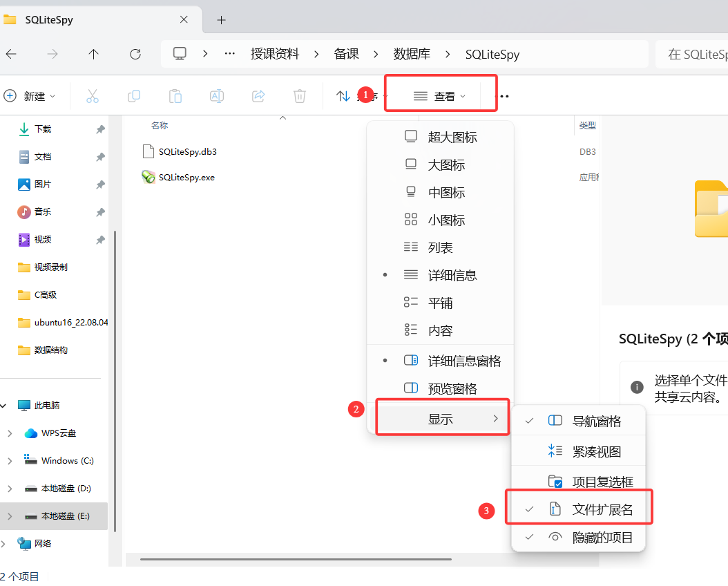728x586 pixels.
Task: Click the pin icon beside 音乐
Action: (100, 212)
